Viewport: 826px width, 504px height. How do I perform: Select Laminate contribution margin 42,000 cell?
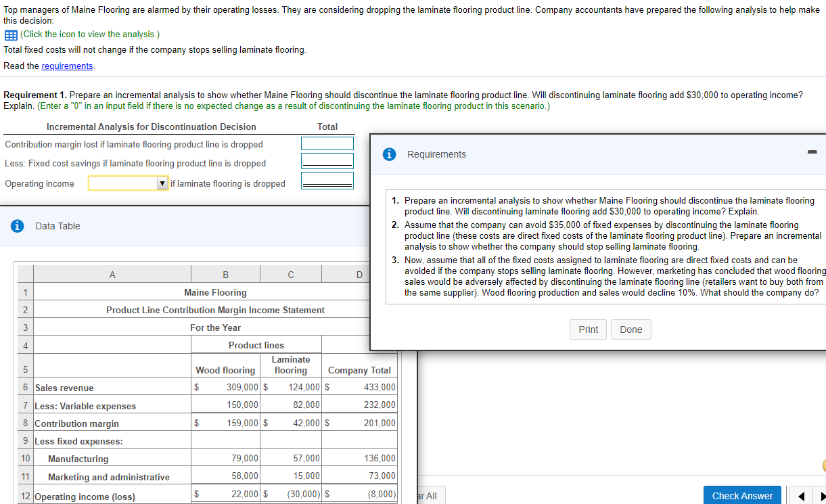click(x=291, y=423)
